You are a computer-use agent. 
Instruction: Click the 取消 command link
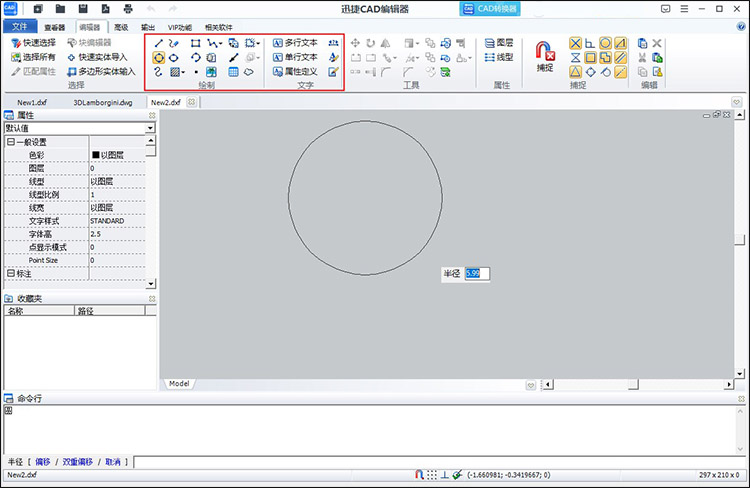[113, 462]
